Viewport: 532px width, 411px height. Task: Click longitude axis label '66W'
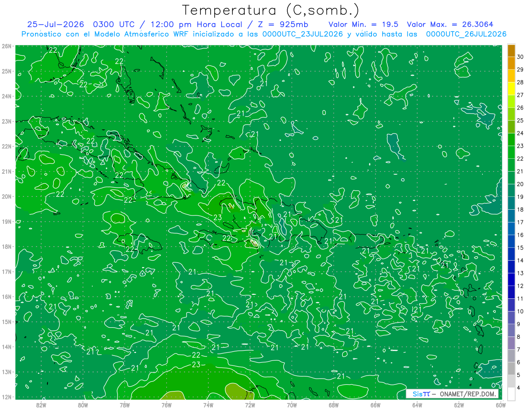tap(375, 405)
